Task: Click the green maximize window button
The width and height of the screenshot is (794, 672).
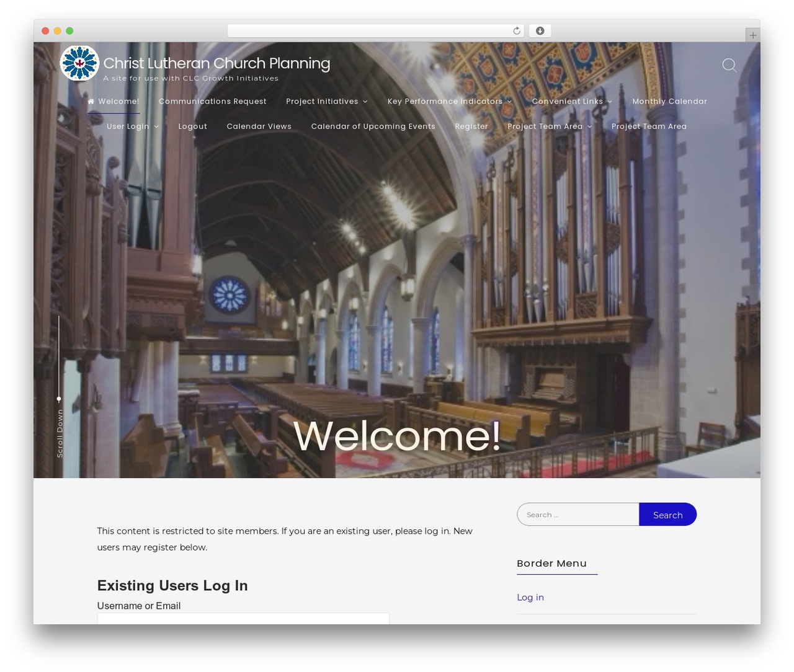Action: (x=69, y=31)
